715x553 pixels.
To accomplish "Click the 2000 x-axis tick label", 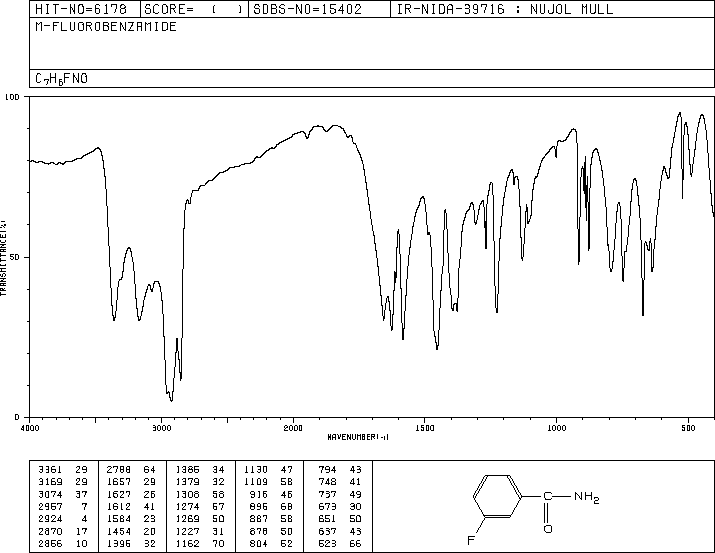I will [x=293, y=428].
